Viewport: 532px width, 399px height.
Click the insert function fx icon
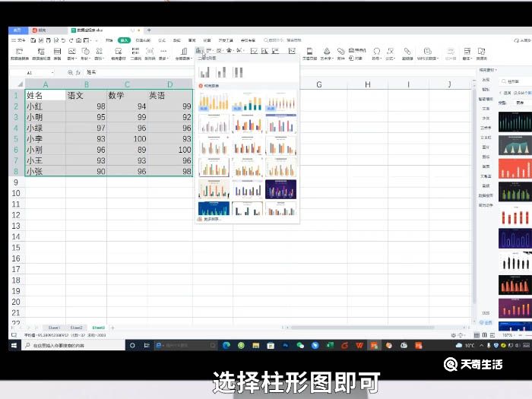tap(78, 73)
